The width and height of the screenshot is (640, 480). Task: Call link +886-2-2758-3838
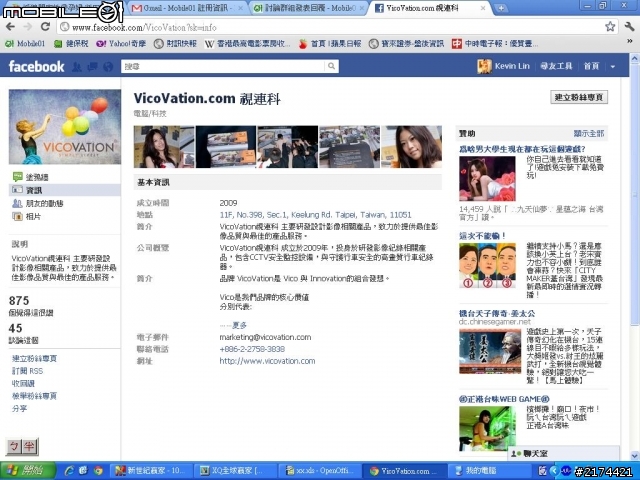252,349
